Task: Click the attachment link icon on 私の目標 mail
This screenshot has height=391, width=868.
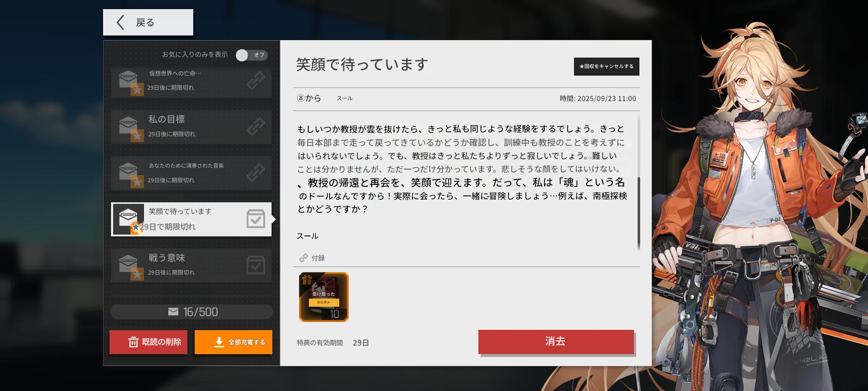Action: click(256, 127)
